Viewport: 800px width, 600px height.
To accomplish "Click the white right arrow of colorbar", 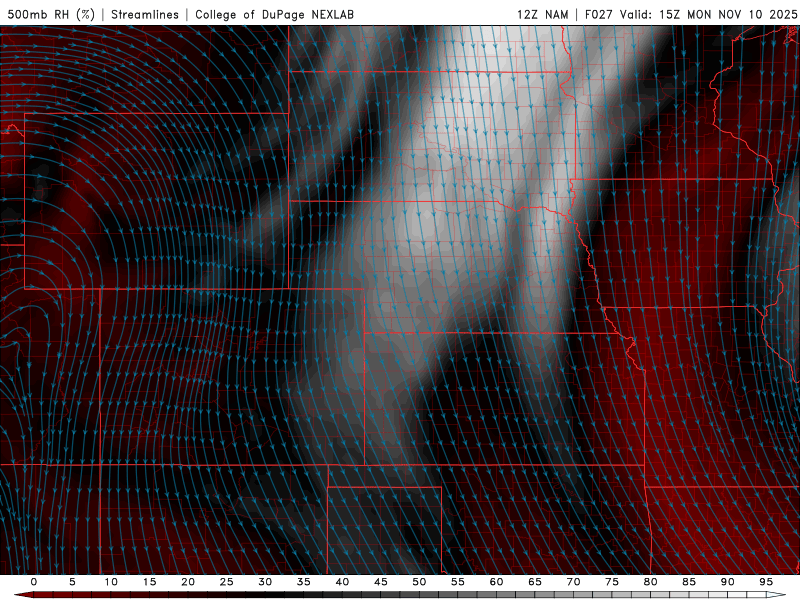I will (x=777, y=595).
